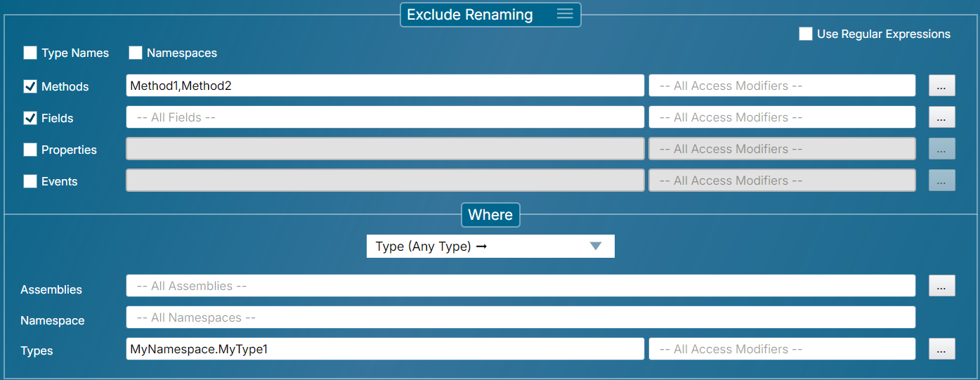Open Methods access modifiers dropdown
This screenshot has height=380, width=980.
point(781,86)
